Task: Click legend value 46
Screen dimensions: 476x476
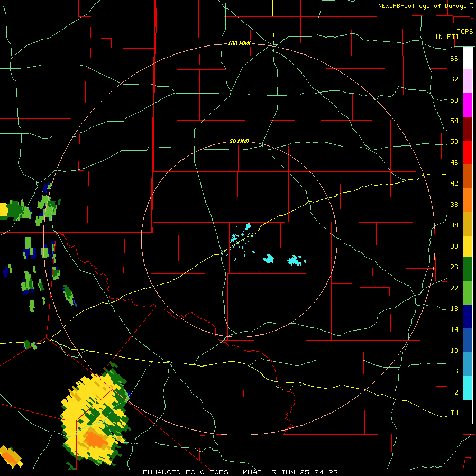Action: 454,163
